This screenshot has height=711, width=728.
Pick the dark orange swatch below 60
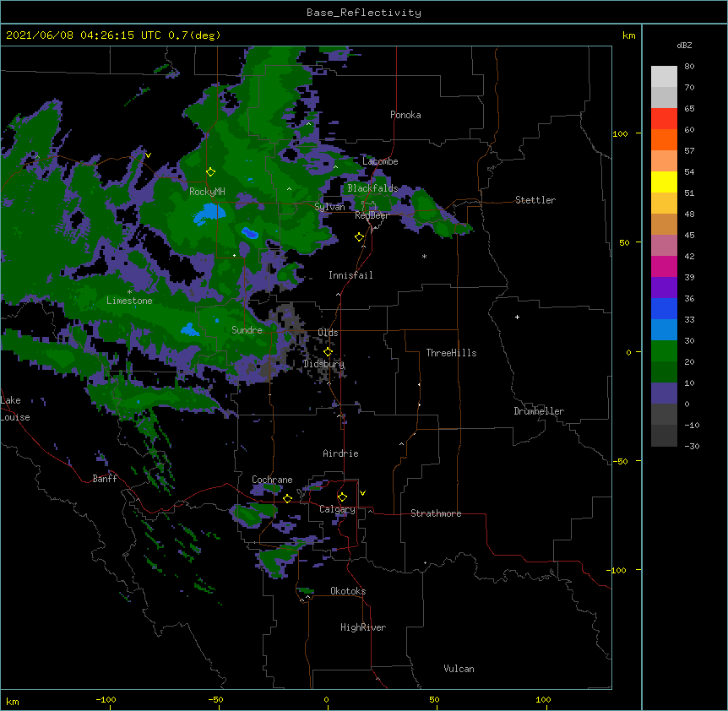pos(664,139)
